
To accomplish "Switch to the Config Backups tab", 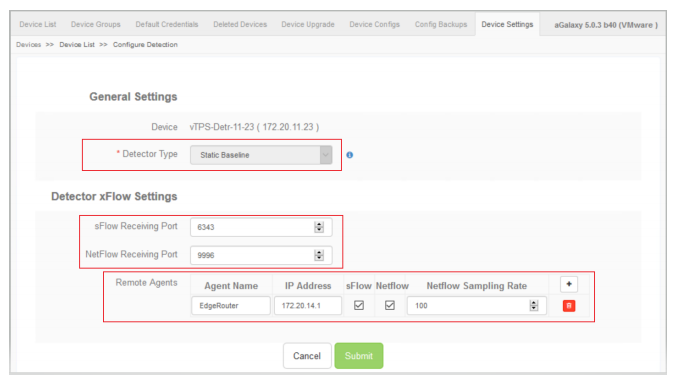I will pos(441,24).
